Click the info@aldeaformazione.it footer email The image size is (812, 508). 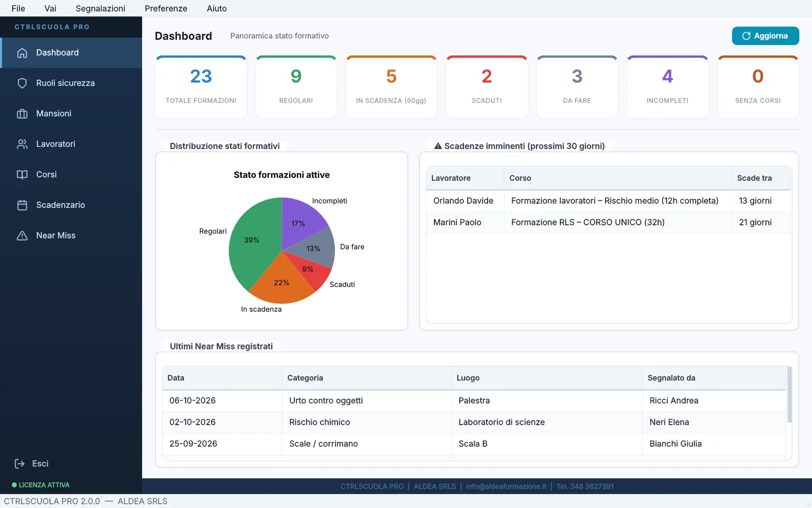[506, 487]
